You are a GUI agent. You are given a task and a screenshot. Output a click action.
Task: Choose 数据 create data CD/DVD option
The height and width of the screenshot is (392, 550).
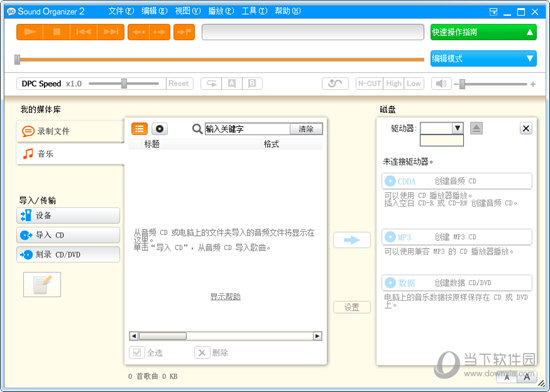click(457, 283)
